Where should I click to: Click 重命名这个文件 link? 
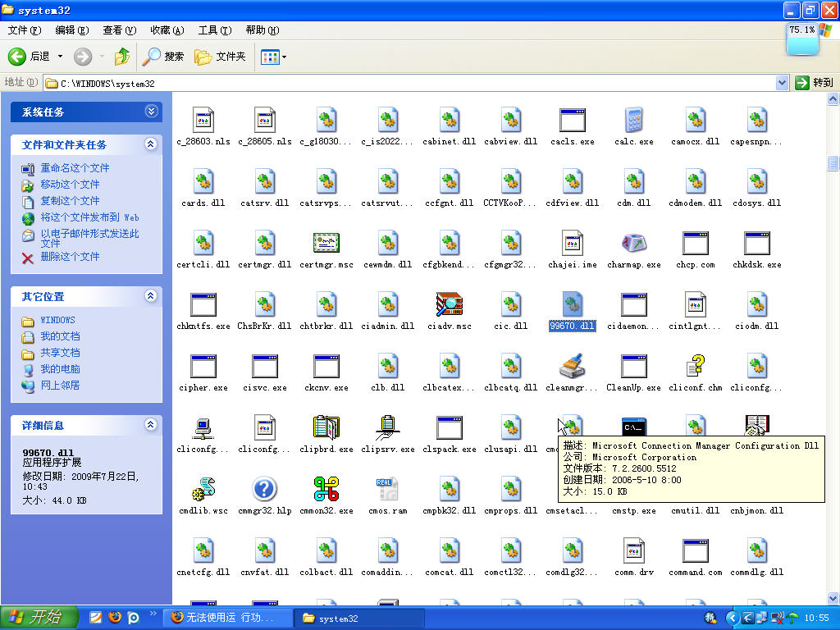click(x=75, y=168)
